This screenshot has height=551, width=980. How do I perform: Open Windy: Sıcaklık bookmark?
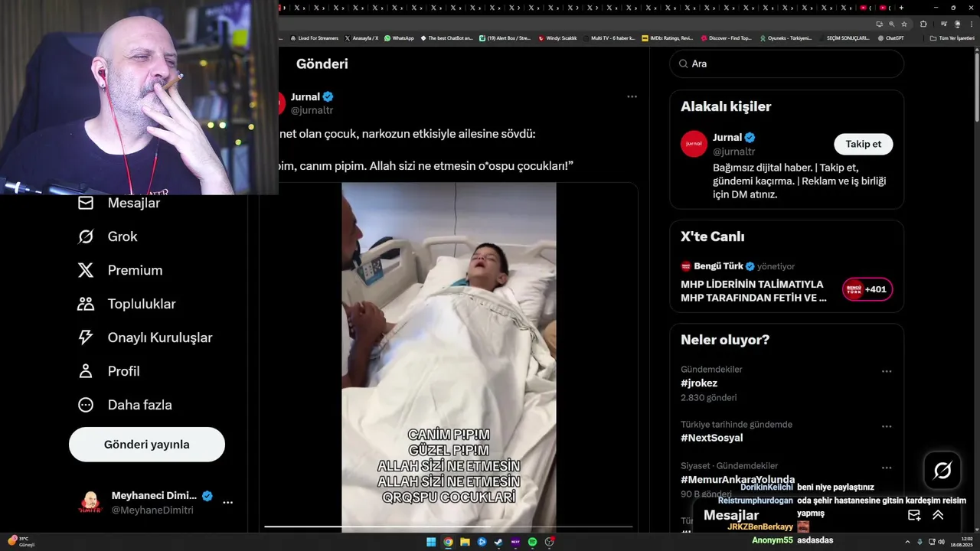557,37
